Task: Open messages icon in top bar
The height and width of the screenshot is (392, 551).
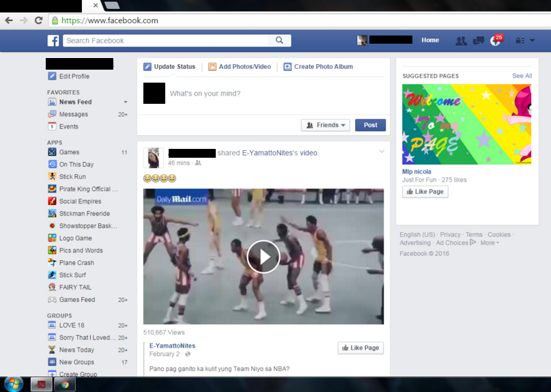Action: click(478, 41)
